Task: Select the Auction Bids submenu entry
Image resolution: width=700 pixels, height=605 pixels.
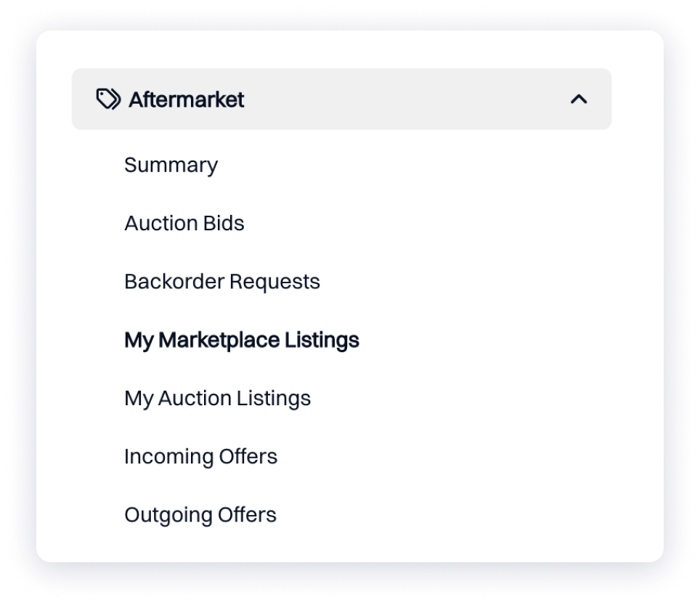Action: pos(184,223)
